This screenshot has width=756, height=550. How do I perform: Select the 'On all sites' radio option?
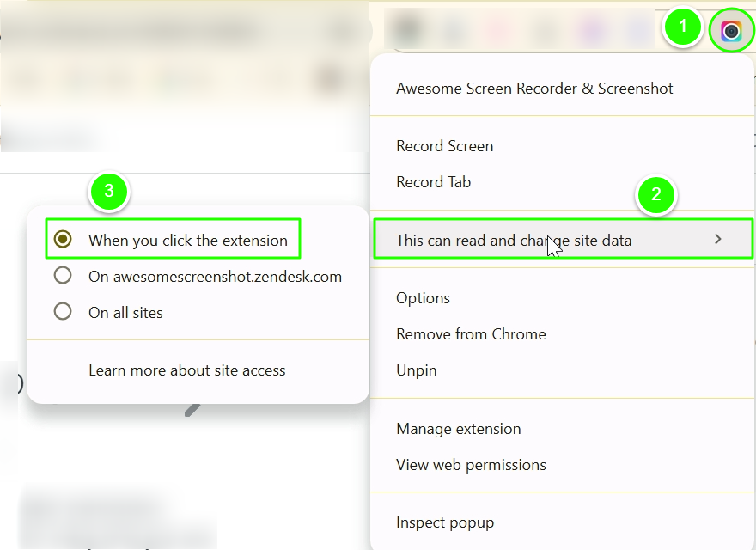coord(63,312)
